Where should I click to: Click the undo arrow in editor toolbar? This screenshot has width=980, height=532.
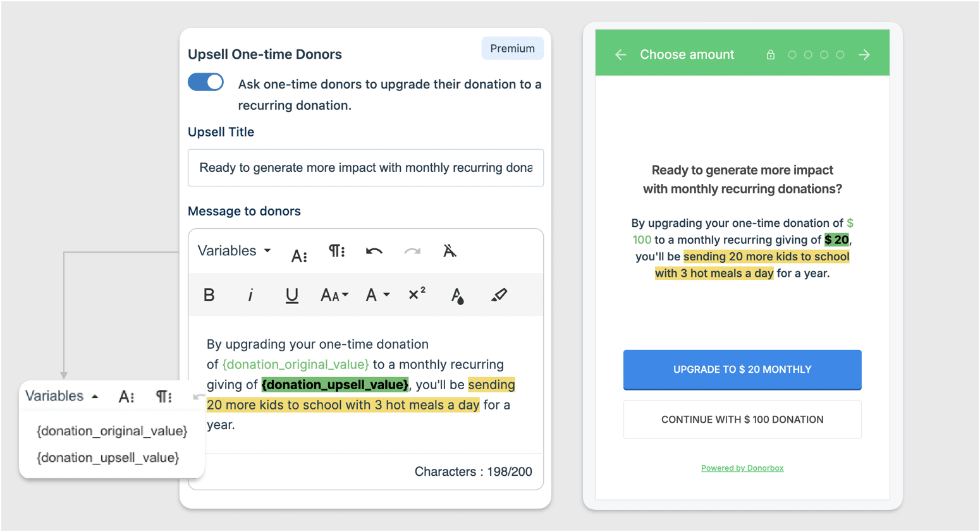tap(374, 251)
